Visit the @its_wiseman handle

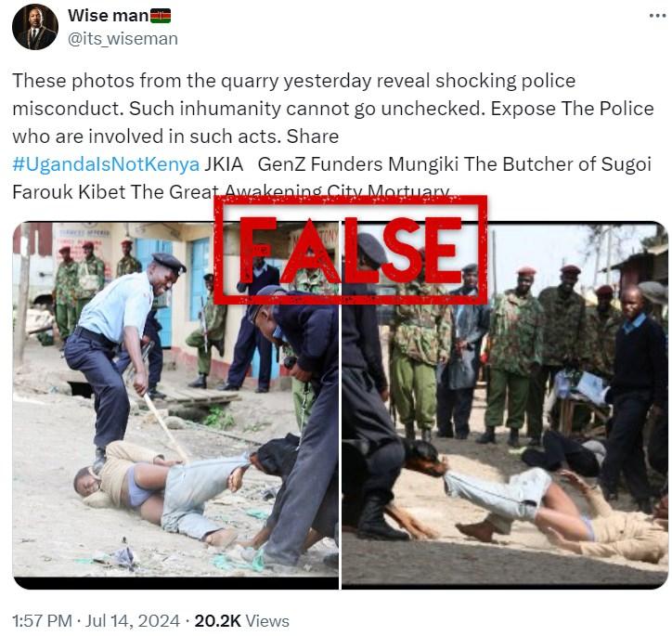[123, 39]
